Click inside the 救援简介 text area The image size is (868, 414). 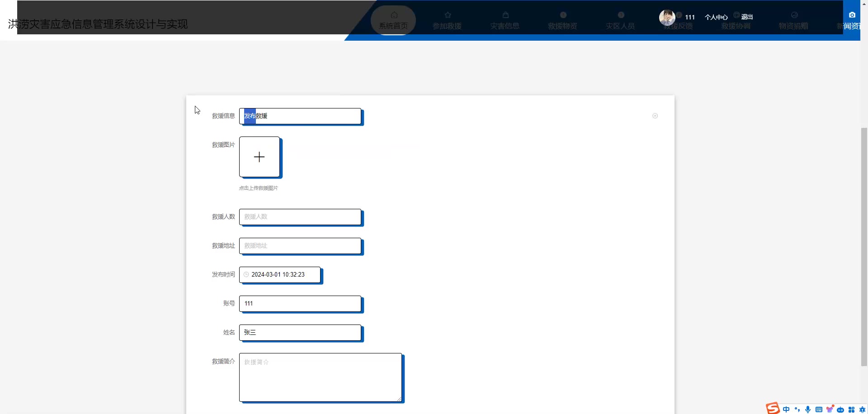click(x=321, y=377)
